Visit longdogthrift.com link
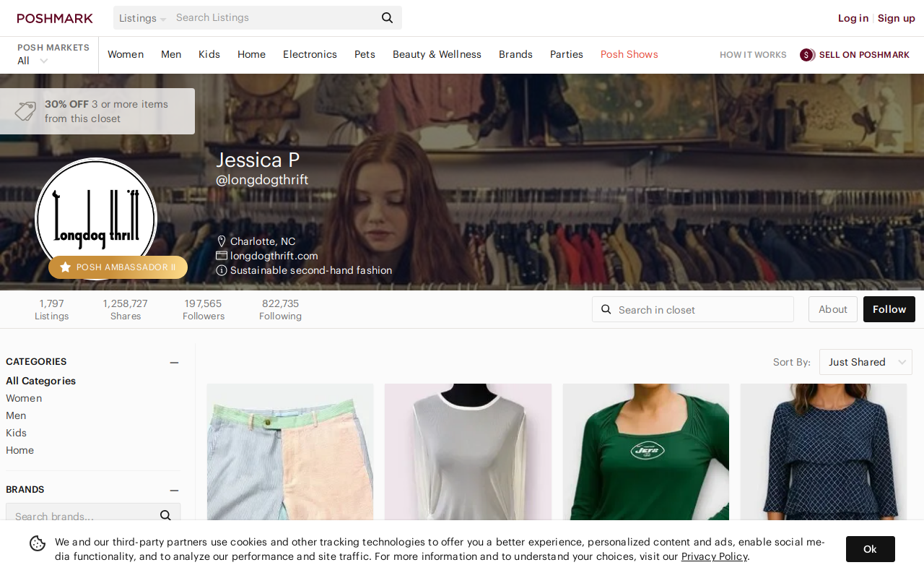Viewport: 924px width, 578px height. (x=274, y=256)
